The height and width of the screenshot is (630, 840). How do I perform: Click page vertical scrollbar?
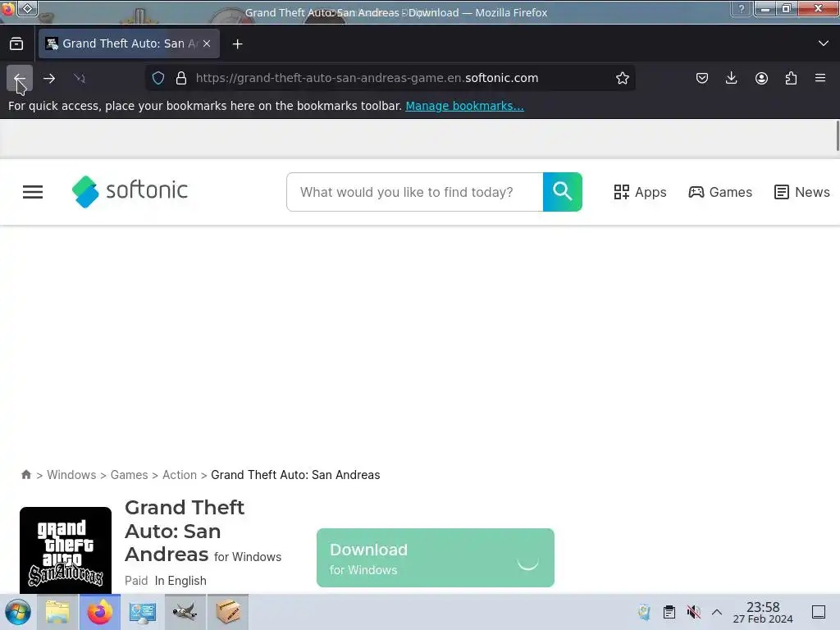pos(837,136)
